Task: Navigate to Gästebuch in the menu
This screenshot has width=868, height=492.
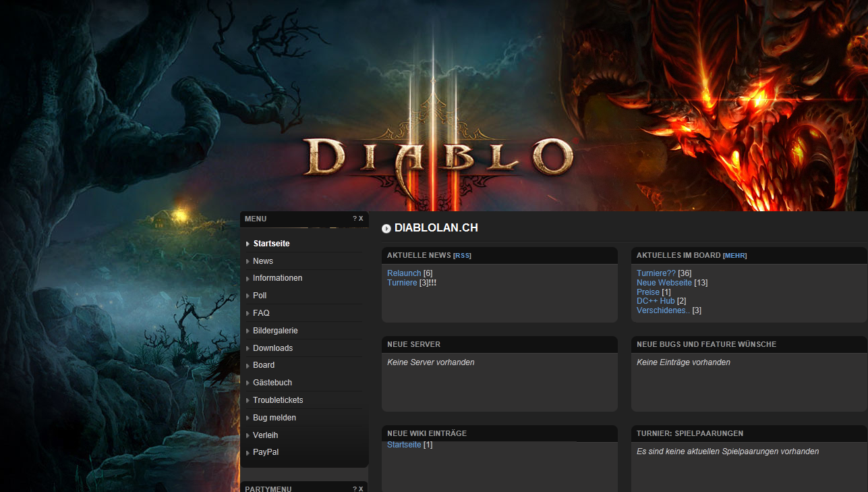Action: click(272, 383)
